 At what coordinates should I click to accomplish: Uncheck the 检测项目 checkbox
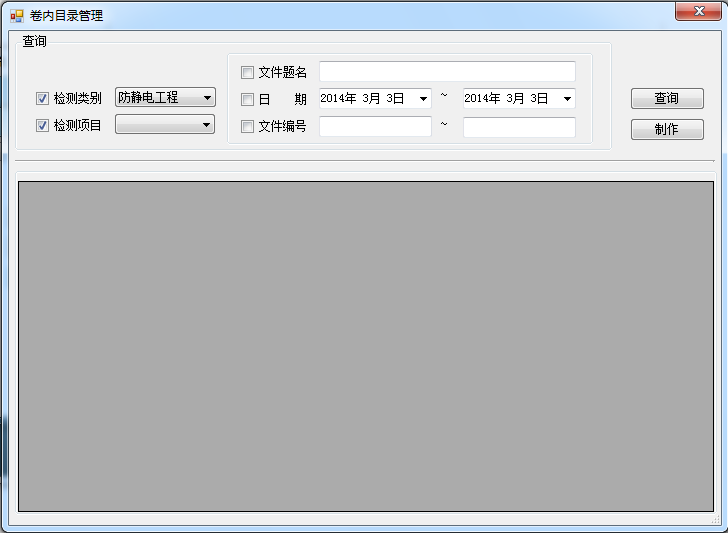pos(43,126)
